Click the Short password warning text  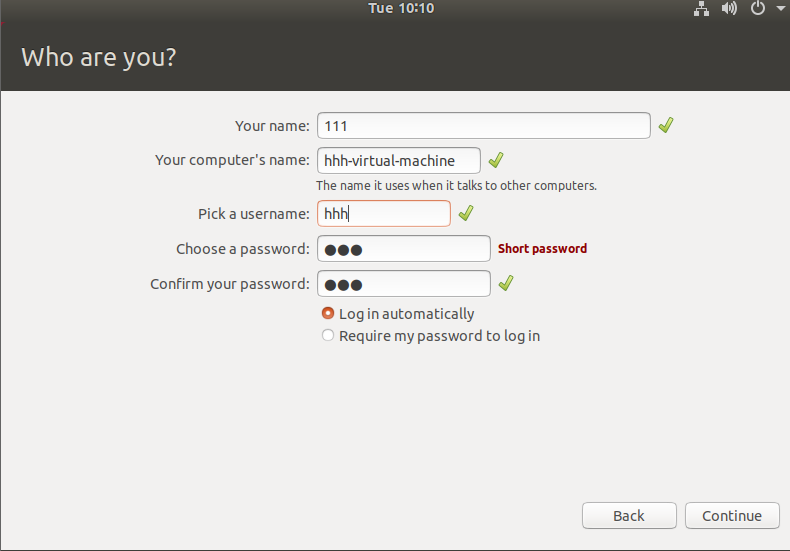(x=542, y=249)
